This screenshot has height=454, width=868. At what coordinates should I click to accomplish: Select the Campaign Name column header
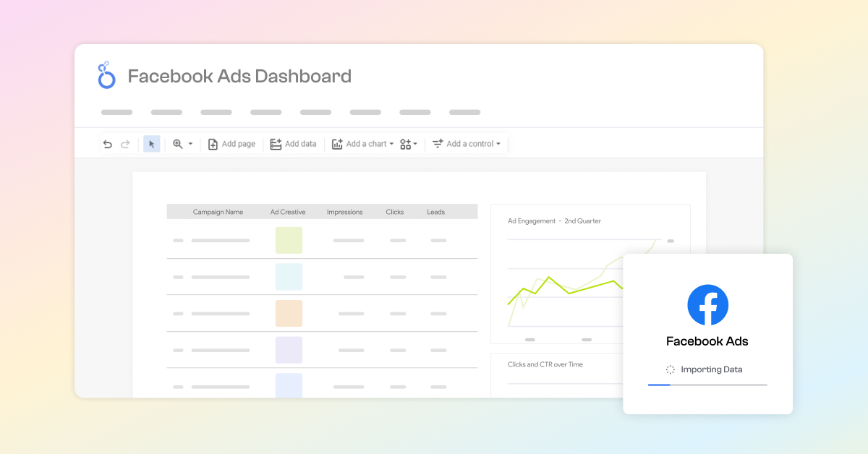coord(218,211)
